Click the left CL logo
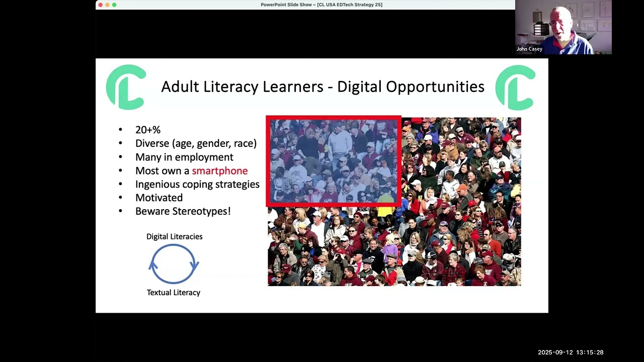This screenshot has height=362, width=644. tap(126, 87)
